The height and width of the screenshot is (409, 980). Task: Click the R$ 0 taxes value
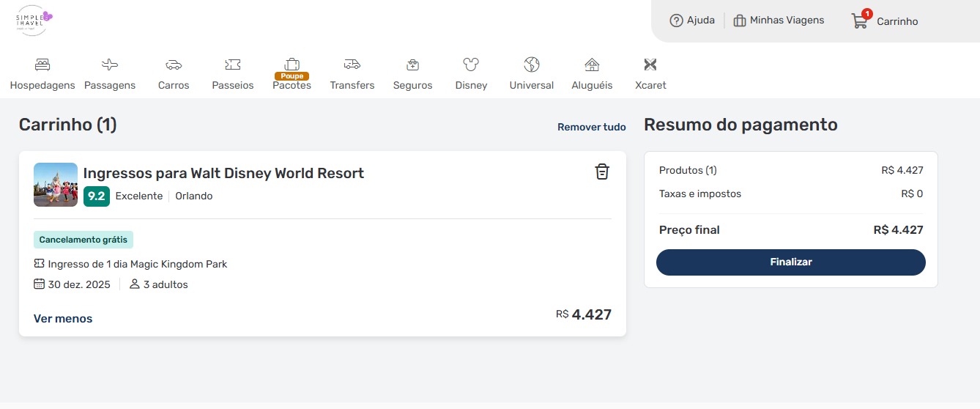(x=912, y=194)
